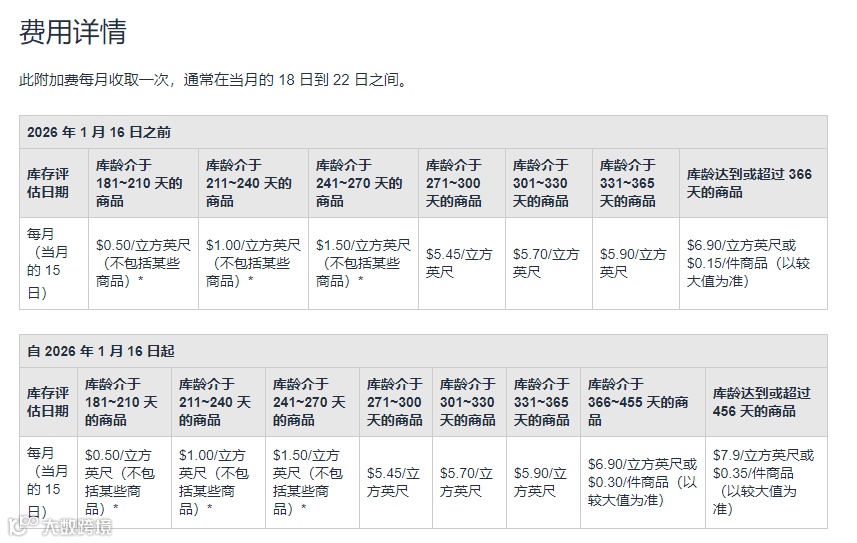Click 181~210 天 header in second table
This screenshot has width=857, height=543.
point(124,402)
